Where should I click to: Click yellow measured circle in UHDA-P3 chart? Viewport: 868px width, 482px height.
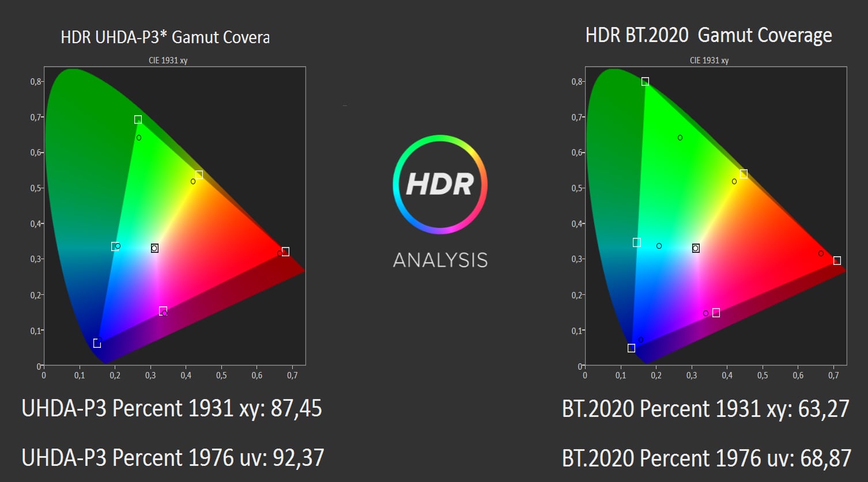193,181
